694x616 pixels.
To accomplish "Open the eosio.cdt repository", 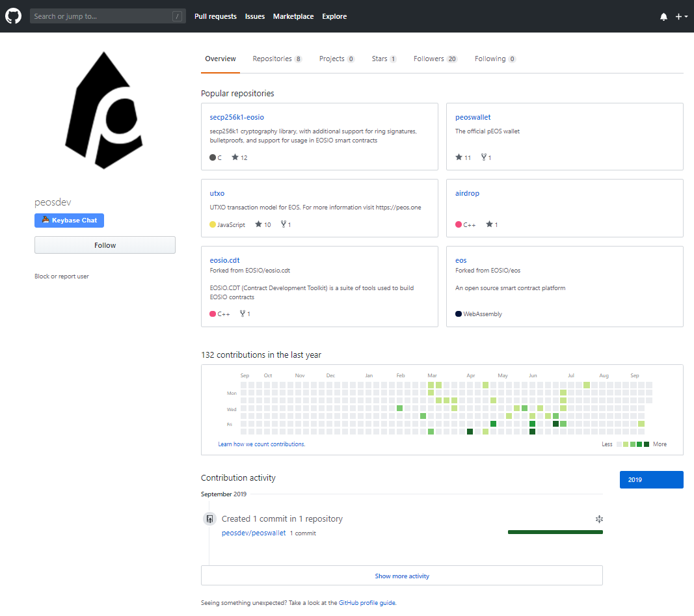I will pyautogui.click(x=224, y=260).
